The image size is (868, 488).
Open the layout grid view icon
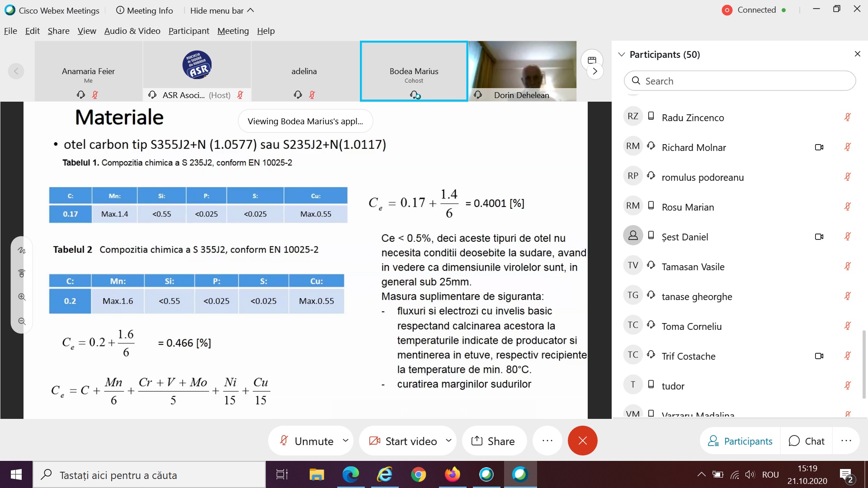[x=592, y=60]
